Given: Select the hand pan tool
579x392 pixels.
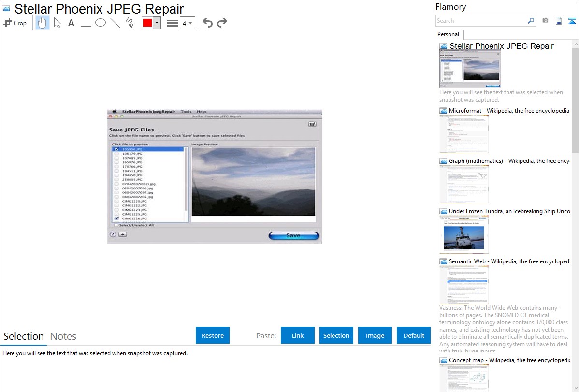Looking at the screenshot, I should 42,23.
